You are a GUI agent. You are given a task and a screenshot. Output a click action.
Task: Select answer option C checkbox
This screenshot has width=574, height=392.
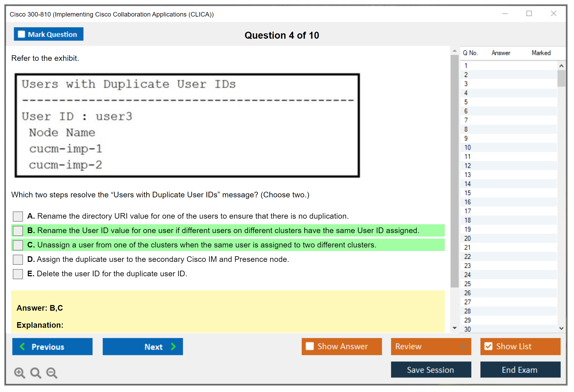point(18,245)
